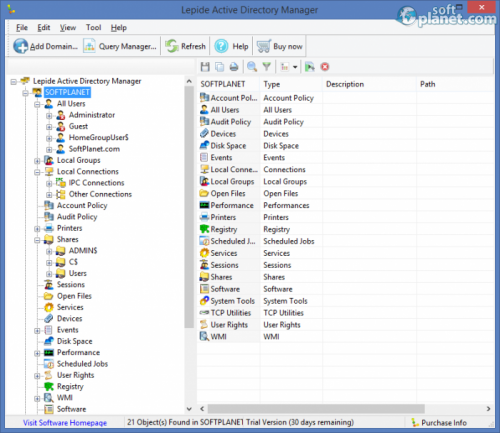Click the green arrow Export icon

(310, 67)
